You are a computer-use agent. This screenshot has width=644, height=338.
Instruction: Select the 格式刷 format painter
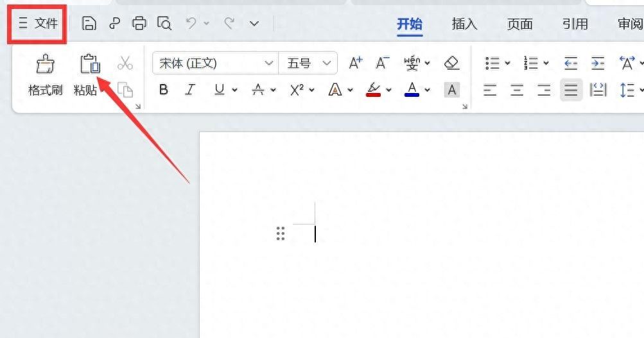[45, 76]
